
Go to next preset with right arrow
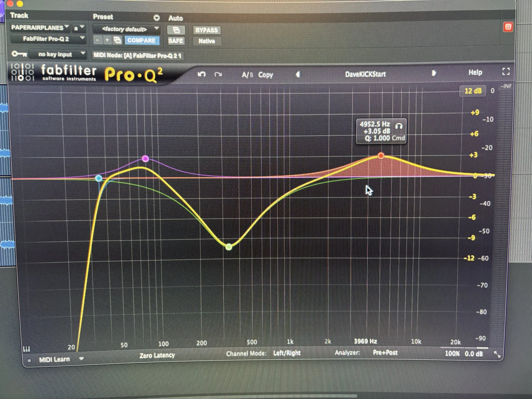pos(434,73)
